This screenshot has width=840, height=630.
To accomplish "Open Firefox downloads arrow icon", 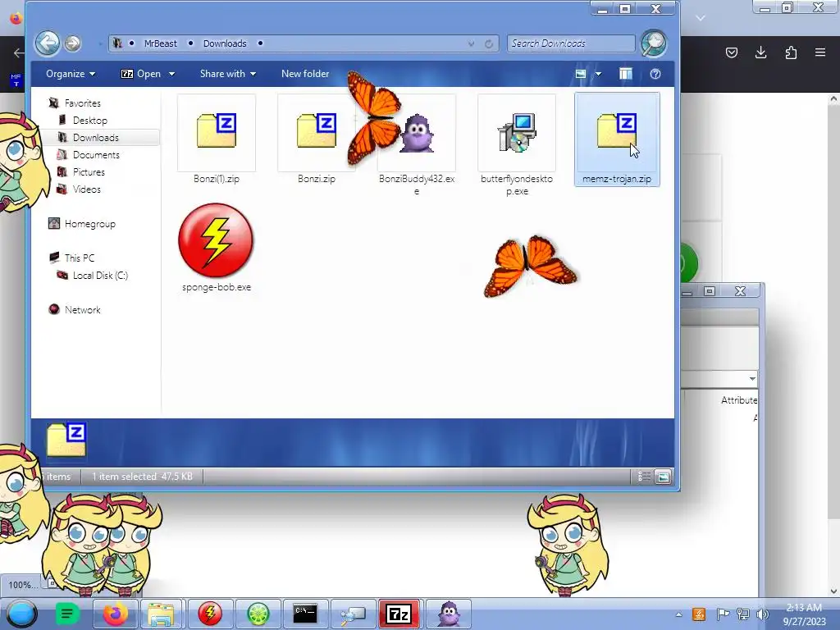I will [760, 52].
